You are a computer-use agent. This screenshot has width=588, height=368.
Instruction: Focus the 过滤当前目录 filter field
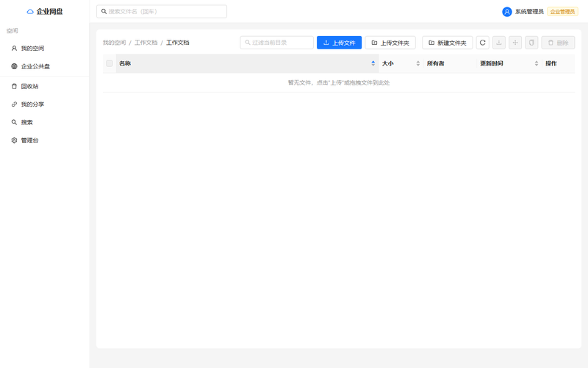[x=277, y=43]
